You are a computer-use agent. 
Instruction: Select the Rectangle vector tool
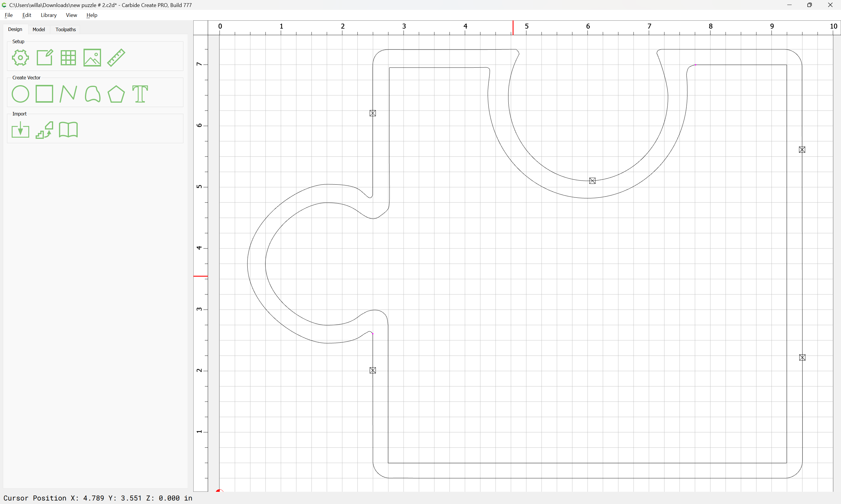[x=44, y=94]
